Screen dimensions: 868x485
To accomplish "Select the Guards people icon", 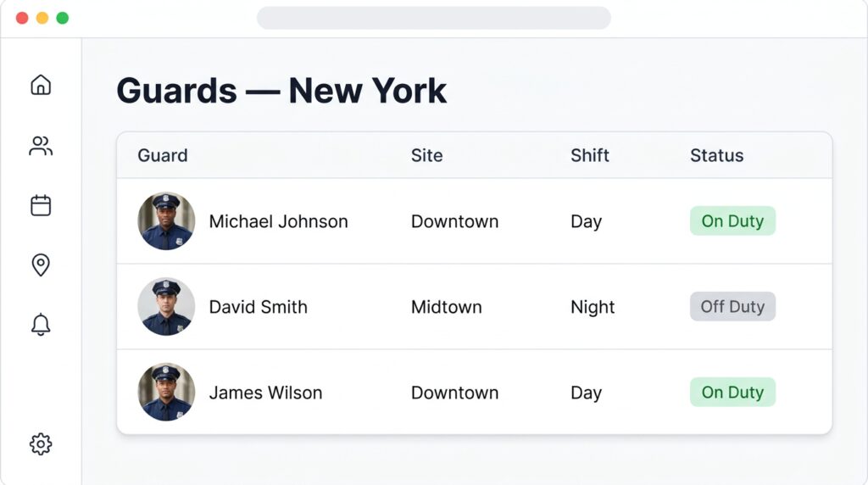I will [x=41, y=146].
